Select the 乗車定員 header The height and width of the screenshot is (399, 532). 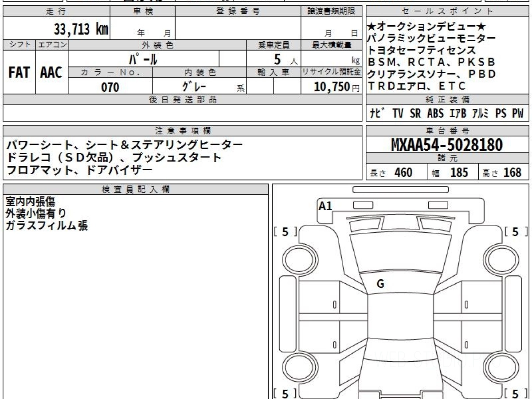274,45
